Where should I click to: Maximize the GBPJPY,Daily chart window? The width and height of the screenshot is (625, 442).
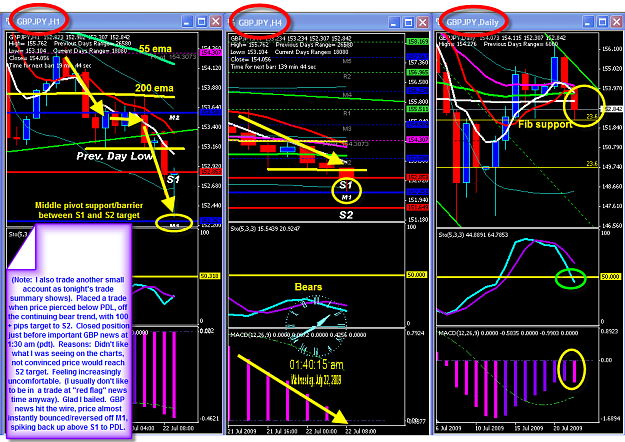click(603, 21)
